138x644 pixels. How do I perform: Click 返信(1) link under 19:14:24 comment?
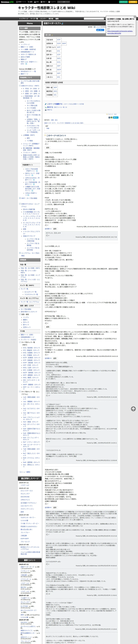pos(48,229)
